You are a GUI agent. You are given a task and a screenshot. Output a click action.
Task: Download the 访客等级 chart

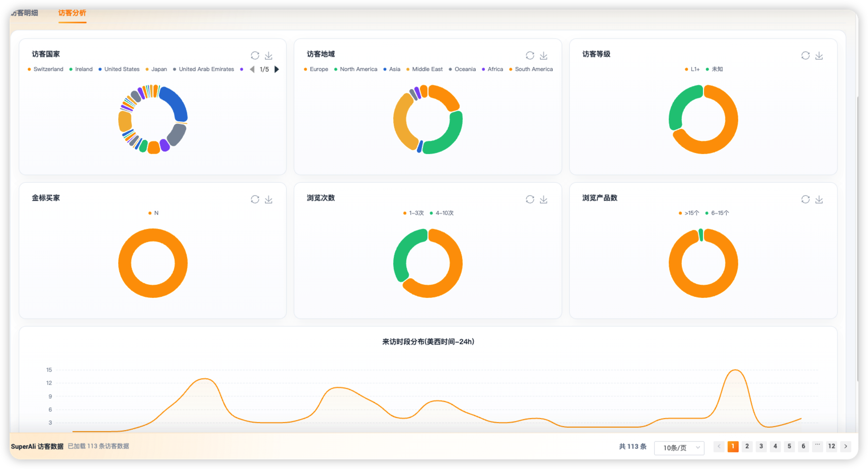819,55
